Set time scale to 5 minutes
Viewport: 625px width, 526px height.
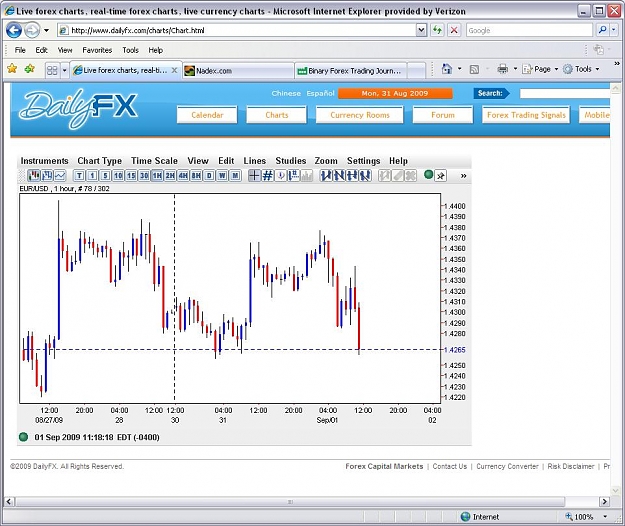(105, 176)
